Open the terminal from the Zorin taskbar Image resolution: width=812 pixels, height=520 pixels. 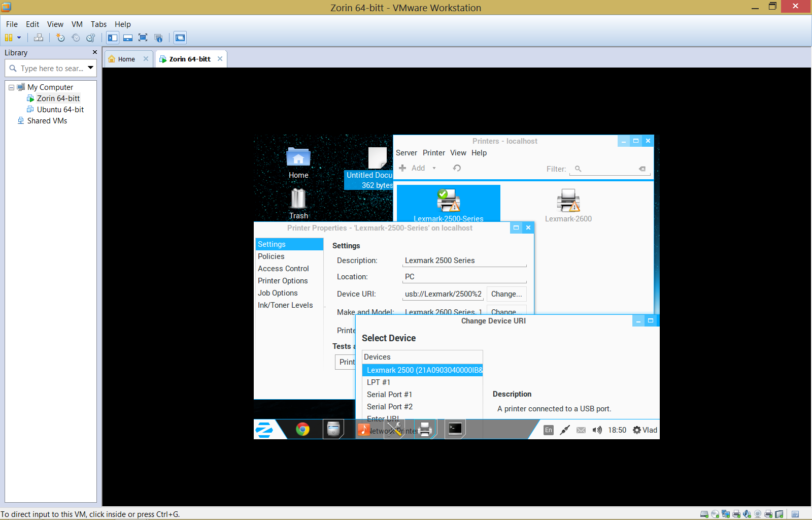[455, 429]
